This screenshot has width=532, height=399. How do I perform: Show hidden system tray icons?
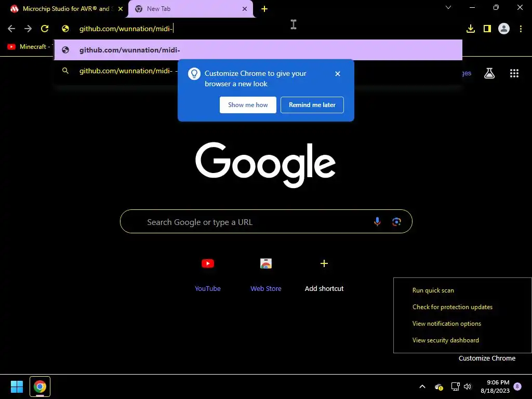(x=422, y=387)
